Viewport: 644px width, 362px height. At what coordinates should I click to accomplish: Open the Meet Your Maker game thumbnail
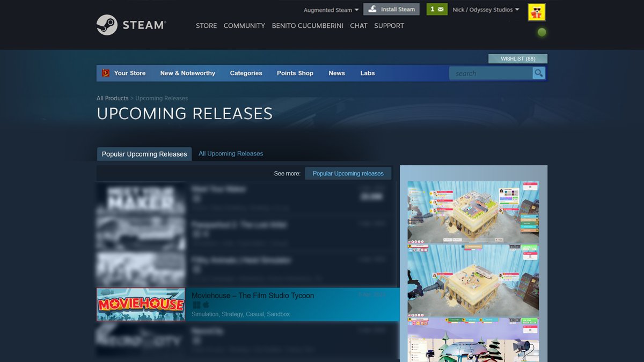(141, 198)
